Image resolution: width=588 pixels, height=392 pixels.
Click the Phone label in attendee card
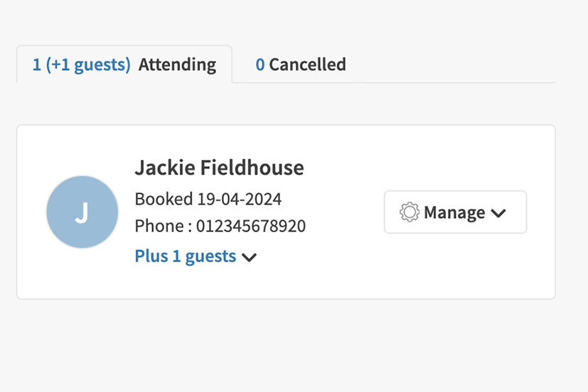159,227
